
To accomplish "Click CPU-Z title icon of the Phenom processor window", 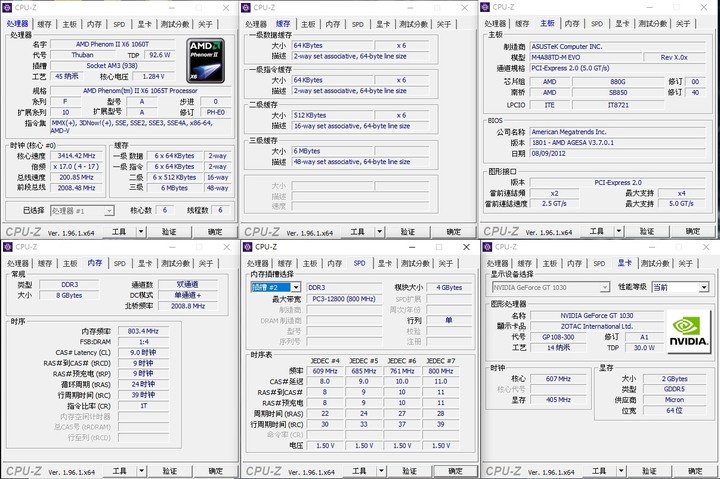I will pyautogui.click(x=7, y=7).
